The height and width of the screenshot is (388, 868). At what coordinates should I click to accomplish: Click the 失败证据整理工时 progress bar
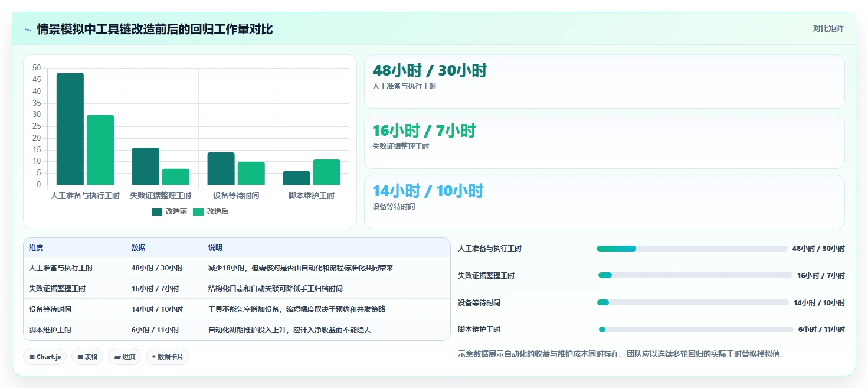pos(695,275)
